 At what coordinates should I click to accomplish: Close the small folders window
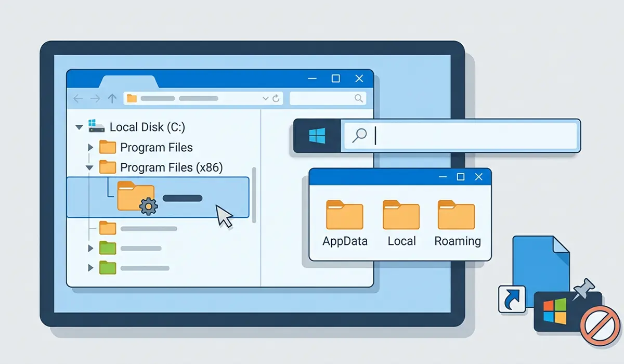(x=479, y=177)
